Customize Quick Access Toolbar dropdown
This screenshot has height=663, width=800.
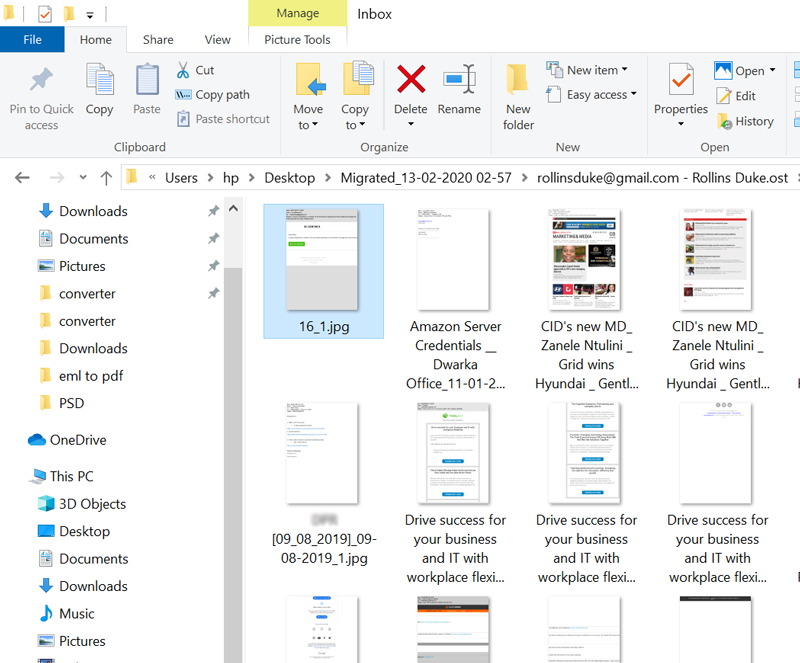tap(90, 15)
